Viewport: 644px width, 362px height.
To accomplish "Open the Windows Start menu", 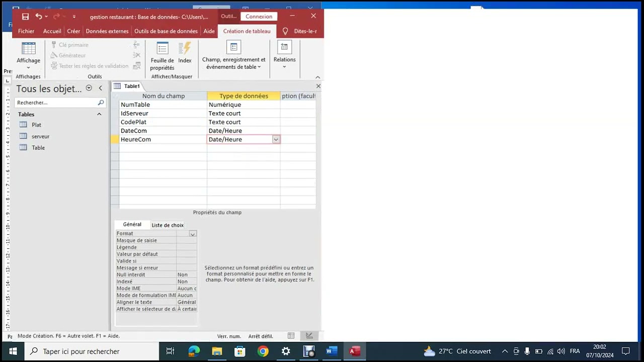I will 13,351.
